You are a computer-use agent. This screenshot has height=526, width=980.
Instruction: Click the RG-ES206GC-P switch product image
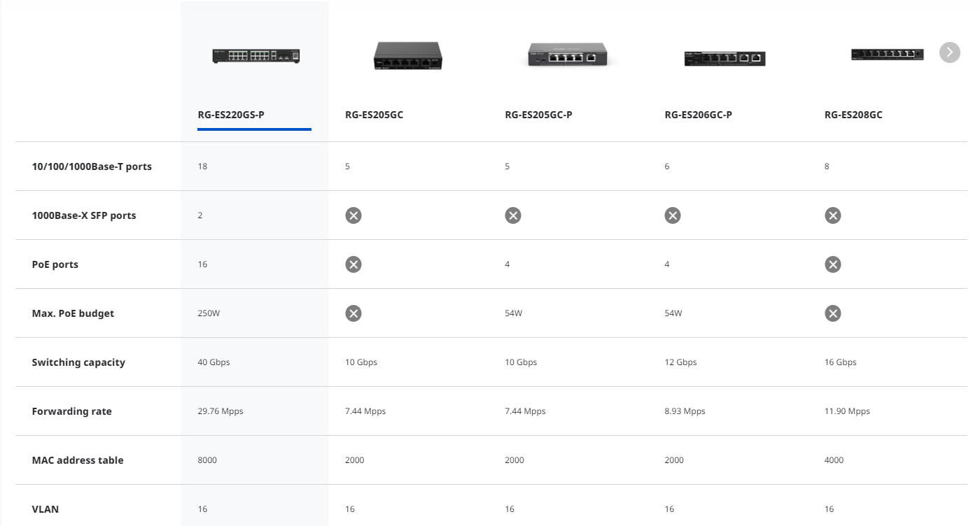point(724,58)
